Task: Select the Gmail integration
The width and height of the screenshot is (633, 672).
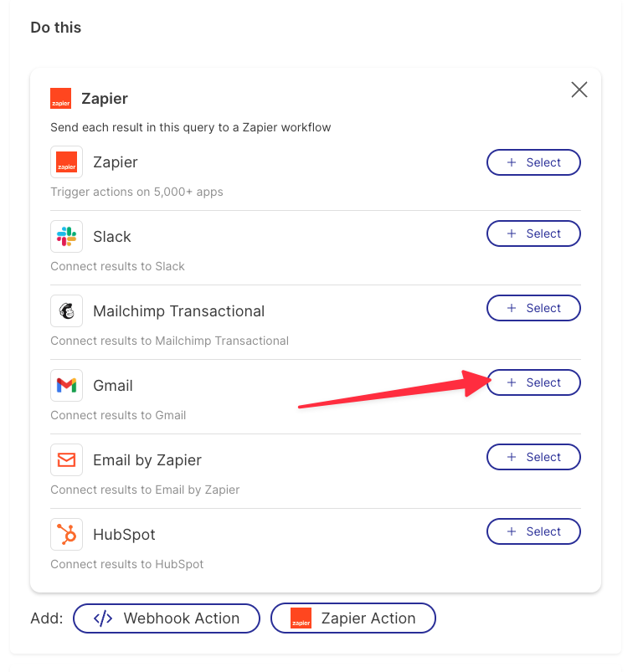Action: click(533, 382)
